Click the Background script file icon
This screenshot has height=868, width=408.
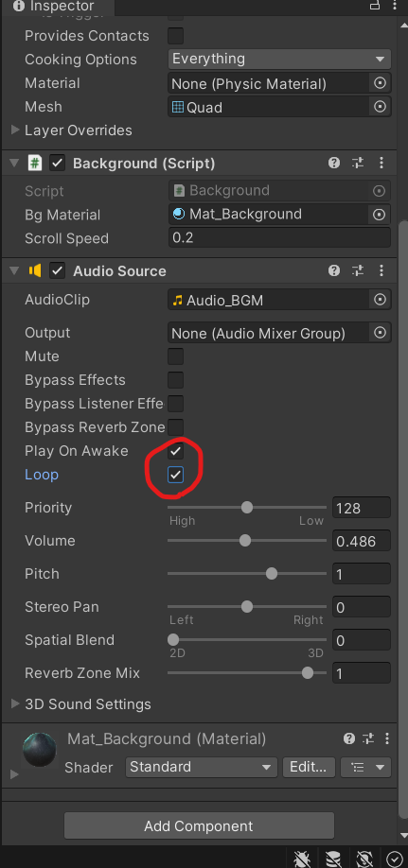(34, 163)
